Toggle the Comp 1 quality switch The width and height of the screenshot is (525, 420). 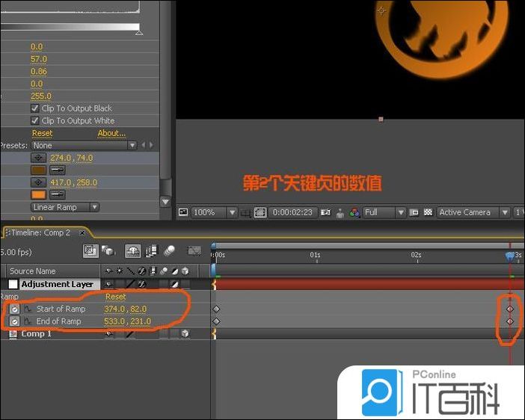click(131, 333)
